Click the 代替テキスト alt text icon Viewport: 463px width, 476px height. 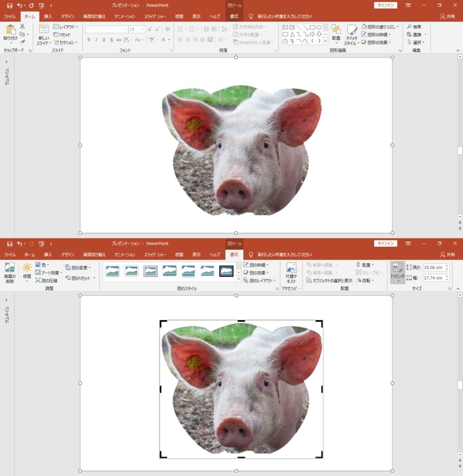point(291,272)
